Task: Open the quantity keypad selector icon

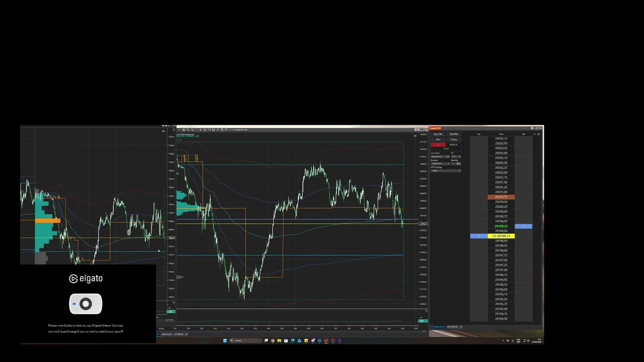Action: [457, 163]
